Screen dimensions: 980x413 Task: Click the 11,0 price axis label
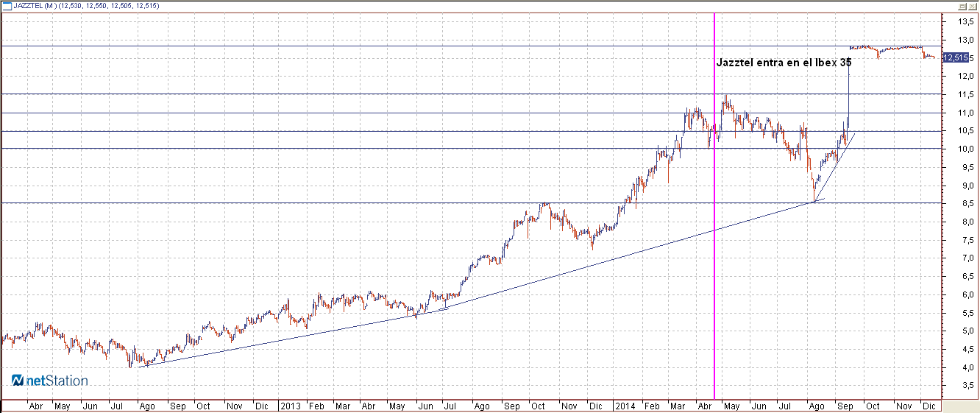pos(966,113)
